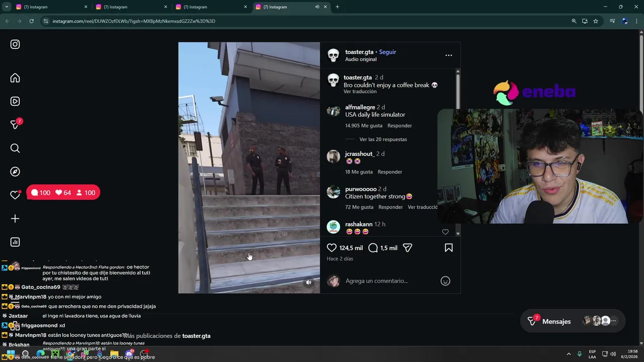Open the media control icon in Chrome

pyautogui.click(x=612, y=21)
